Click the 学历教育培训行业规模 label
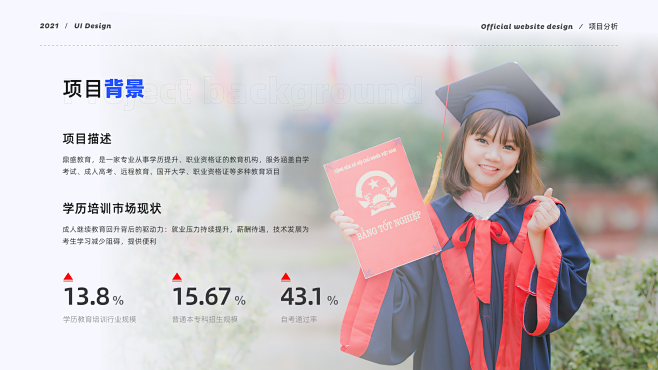Screen dimensions: 658x370 click(100, 319)
